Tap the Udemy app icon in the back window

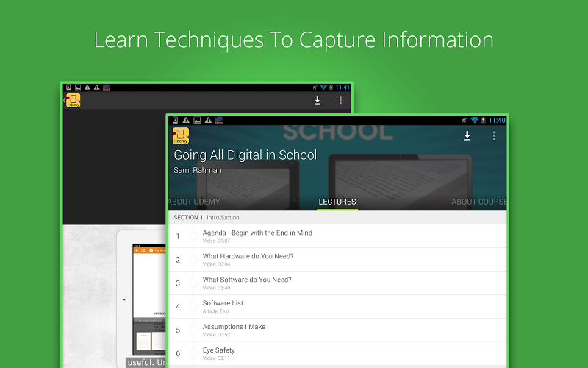pos(73,101)
